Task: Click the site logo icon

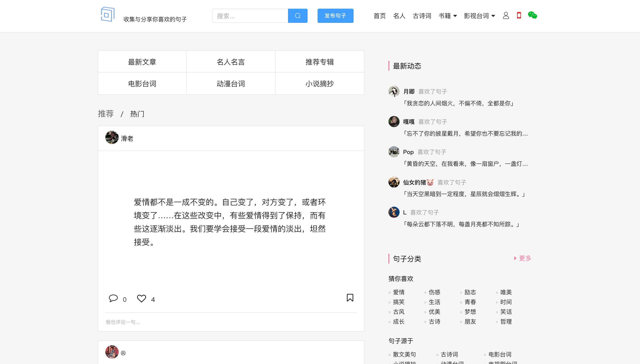Action: 108,14
